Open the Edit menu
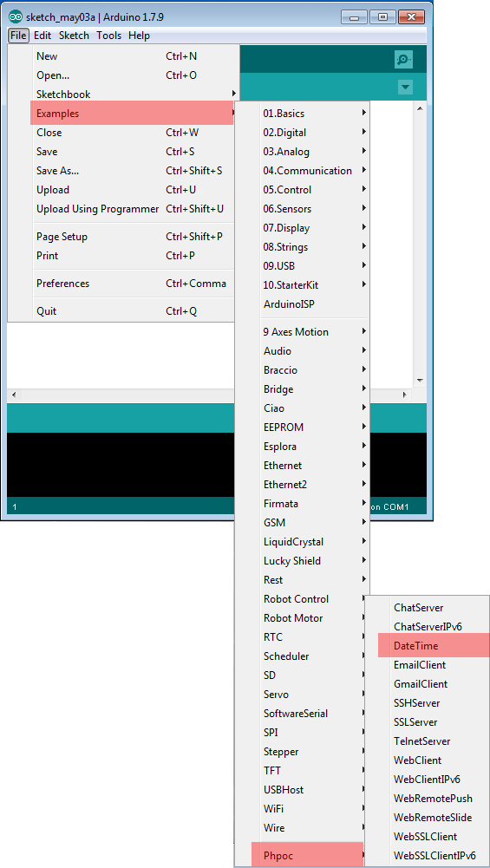The width and height of the screenshot is (490, 868). click(42, 36)
